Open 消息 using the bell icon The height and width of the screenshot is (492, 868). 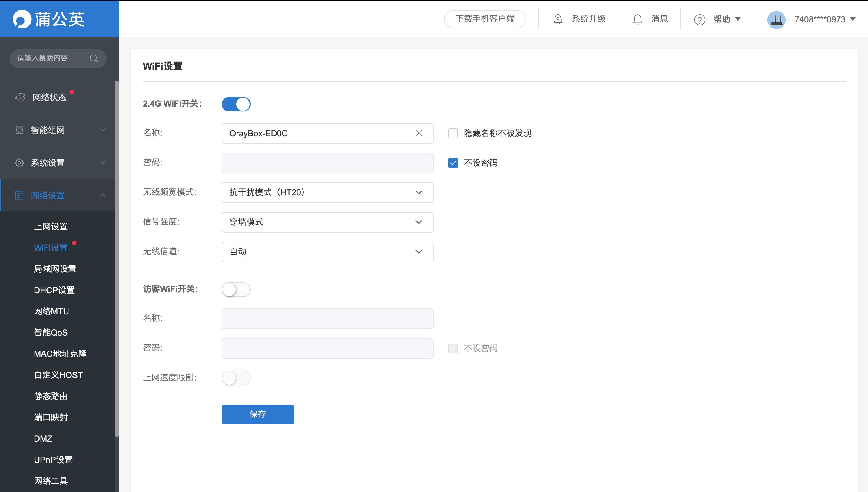click(x=637, y=19)
